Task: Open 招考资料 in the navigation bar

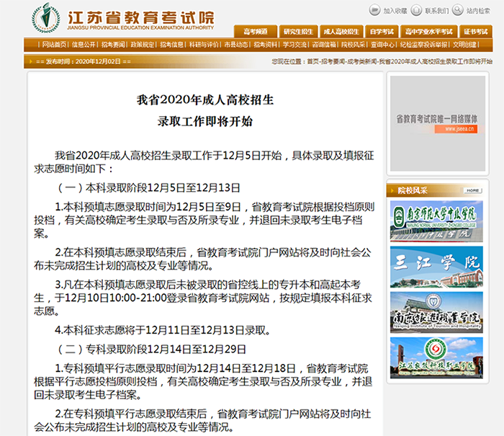Action: 266,45
